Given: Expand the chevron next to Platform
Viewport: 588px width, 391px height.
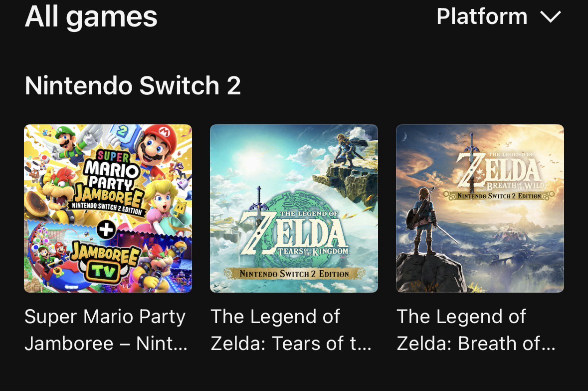Looking at the screenshot, I should coord(551,17).
